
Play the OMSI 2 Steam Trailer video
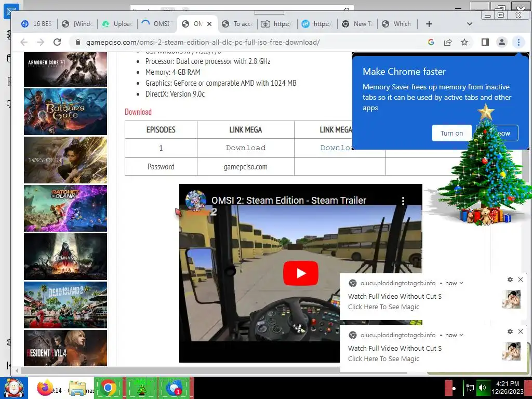click(x=301, y=273)
